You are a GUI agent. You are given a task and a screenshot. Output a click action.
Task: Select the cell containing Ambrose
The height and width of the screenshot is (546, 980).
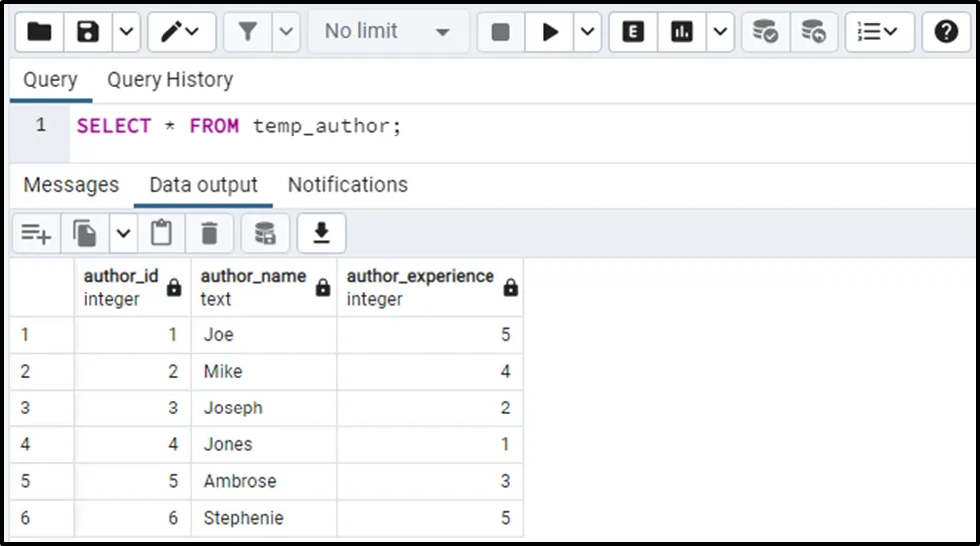(x=240, y=481)
